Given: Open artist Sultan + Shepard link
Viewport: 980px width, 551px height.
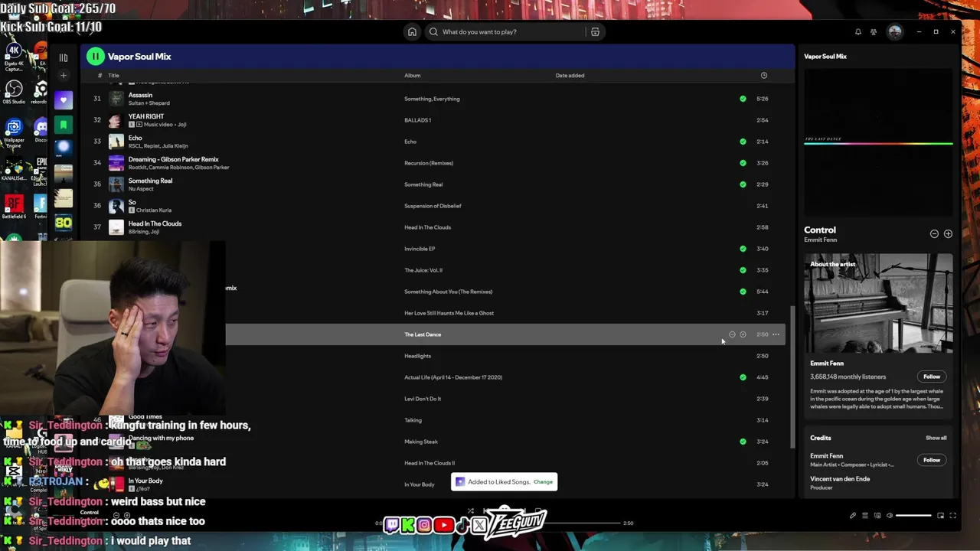Looking at the screenshot, I should [149, 103].
